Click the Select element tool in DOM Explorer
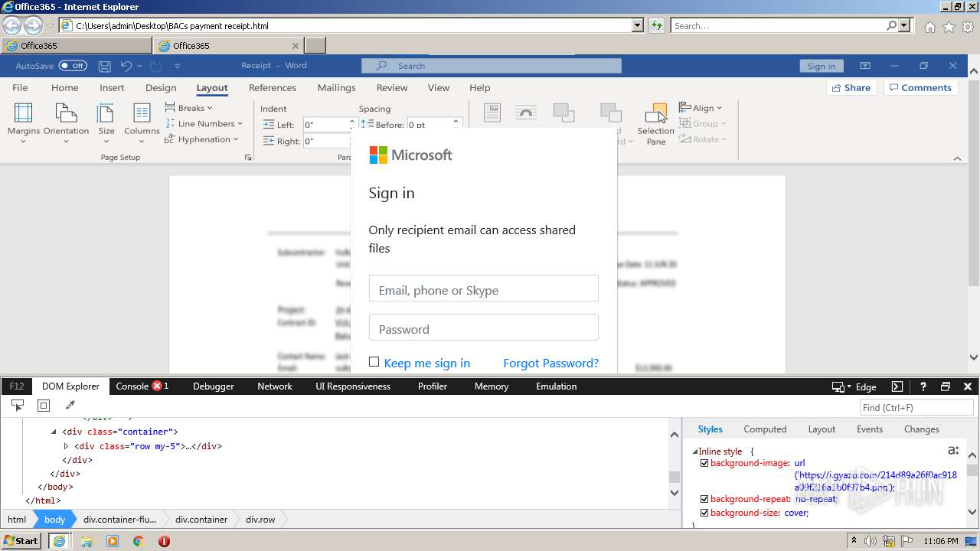The height and width of the screenshot is (551, 980). pos(18,406)
